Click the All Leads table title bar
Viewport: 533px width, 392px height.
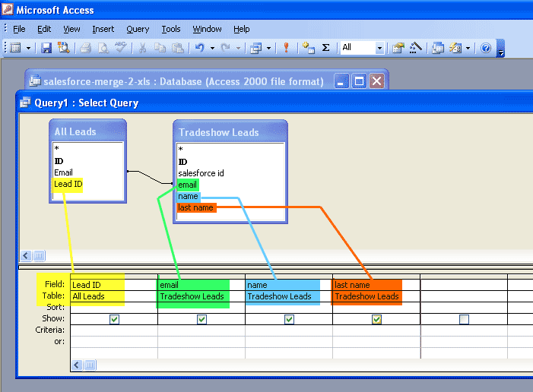tap(87, 131)
